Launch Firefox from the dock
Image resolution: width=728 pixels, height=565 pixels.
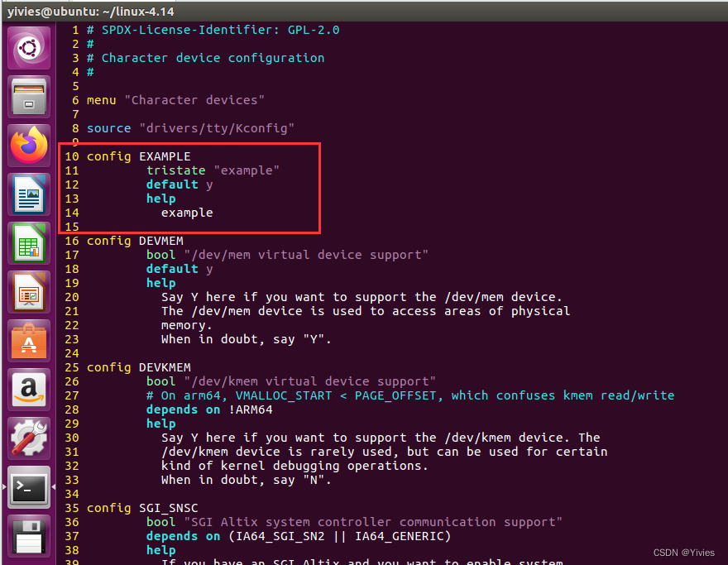29,146
